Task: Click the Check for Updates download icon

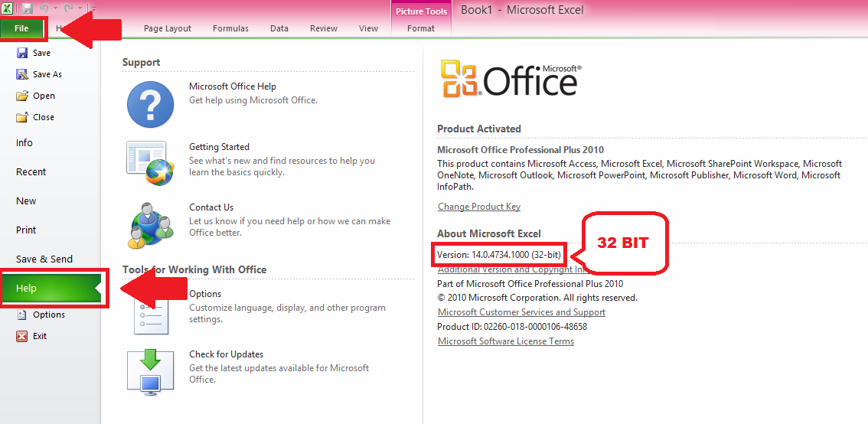Action: point(151,371)
